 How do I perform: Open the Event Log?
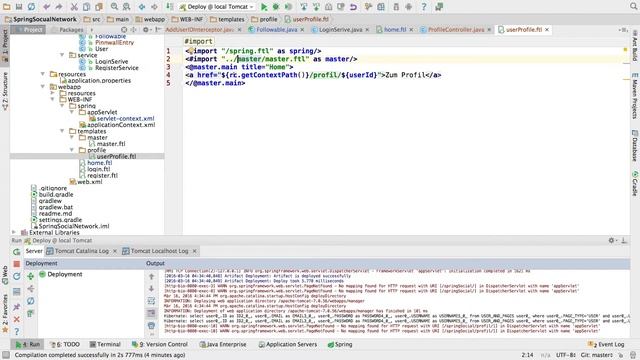click(606, 344)
